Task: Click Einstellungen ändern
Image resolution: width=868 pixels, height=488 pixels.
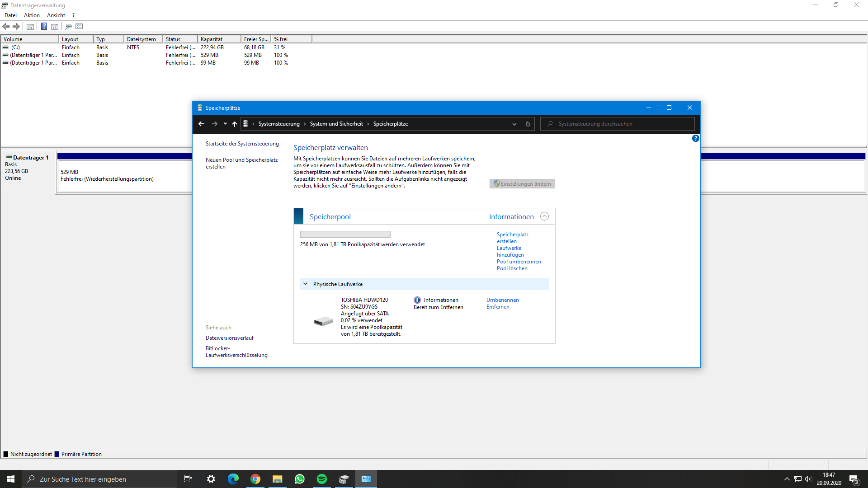Action: (x=522, y=183)
